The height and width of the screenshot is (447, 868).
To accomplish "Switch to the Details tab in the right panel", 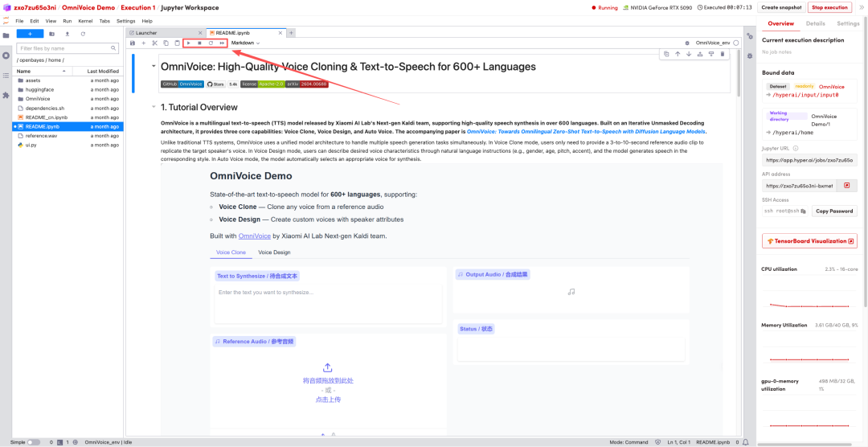I will [815, 24].
